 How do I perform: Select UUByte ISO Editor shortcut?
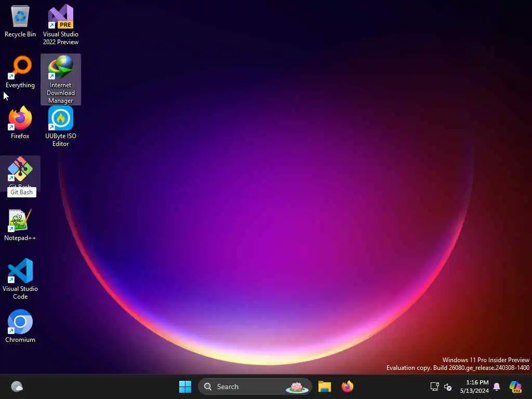click(61, 126)
